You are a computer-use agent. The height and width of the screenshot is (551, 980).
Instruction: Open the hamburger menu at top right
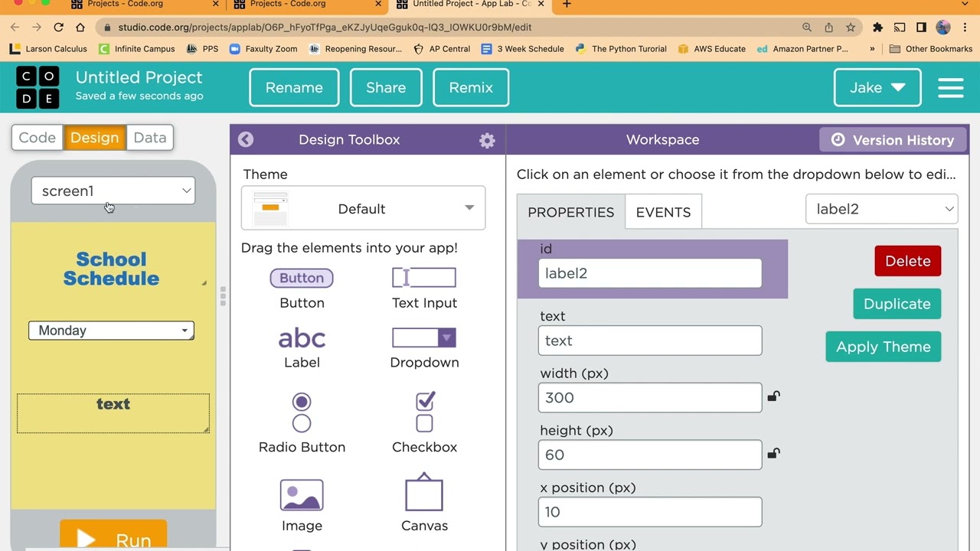coord(950,87)
